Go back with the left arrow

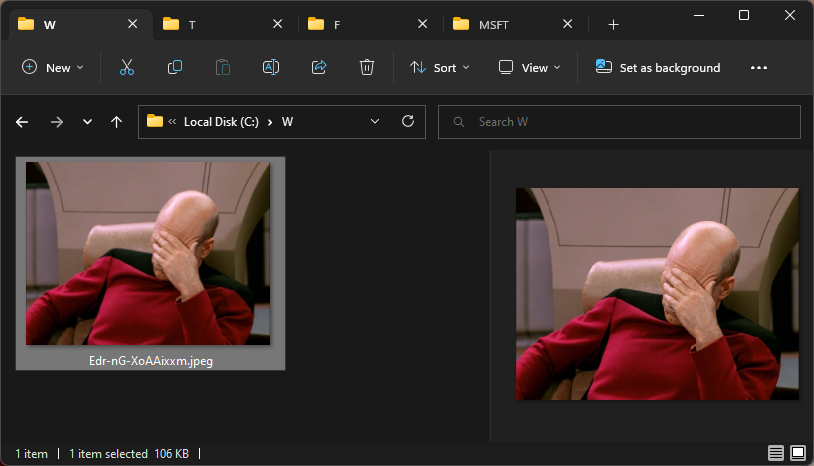pyautogui.click(x=22, y=122)
